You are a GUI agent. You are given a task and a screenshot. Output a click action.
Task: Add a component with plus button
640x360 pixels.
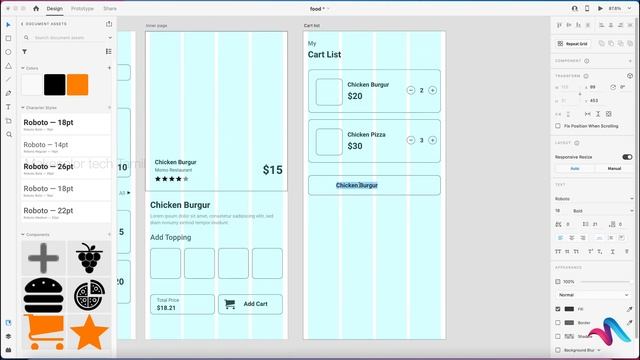tap(109, 234)
